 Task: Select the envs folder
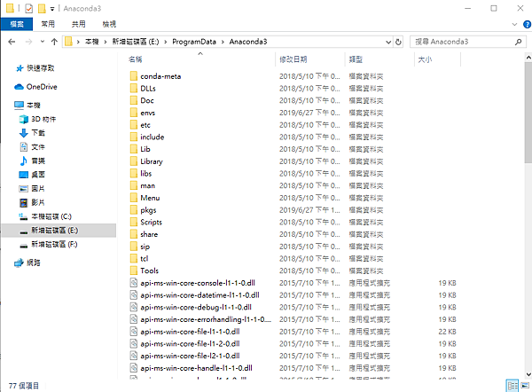[147, 113]
